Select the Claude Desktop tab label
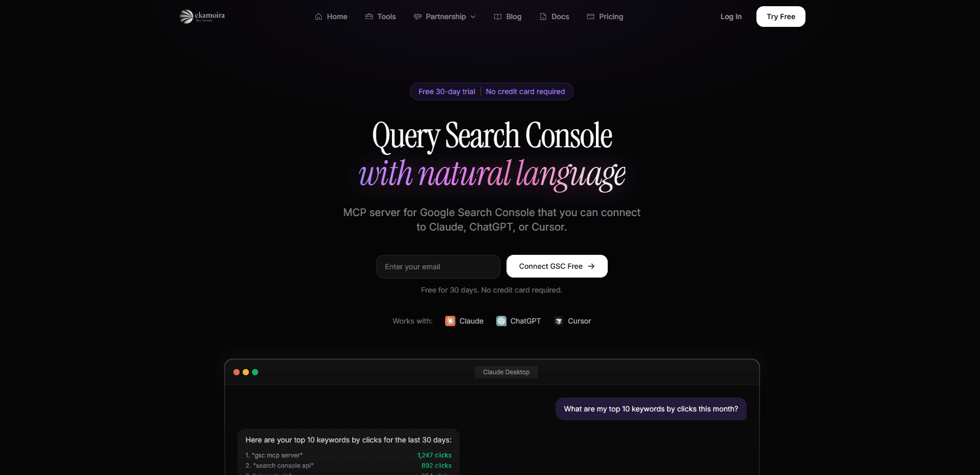The height and width of the screenshot is (475, 980). pyautogui.click(x=506, y=372)
